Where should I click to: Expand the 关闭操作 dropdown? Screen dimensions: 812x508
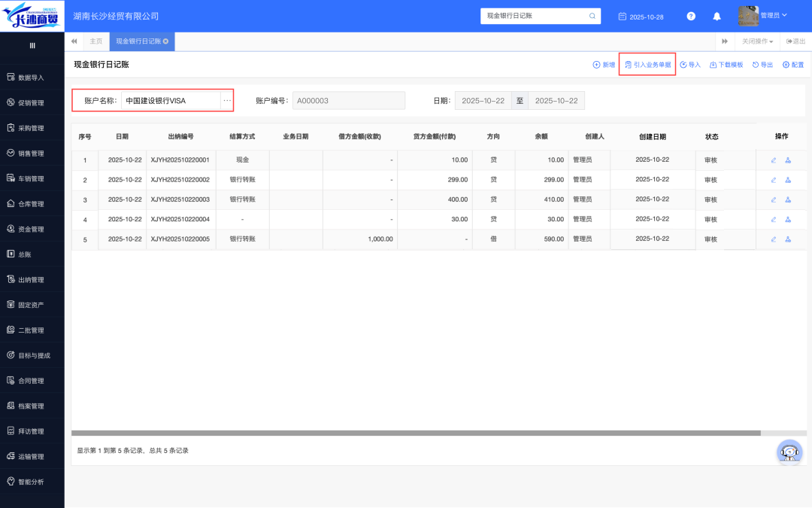[x=757, y=41]
